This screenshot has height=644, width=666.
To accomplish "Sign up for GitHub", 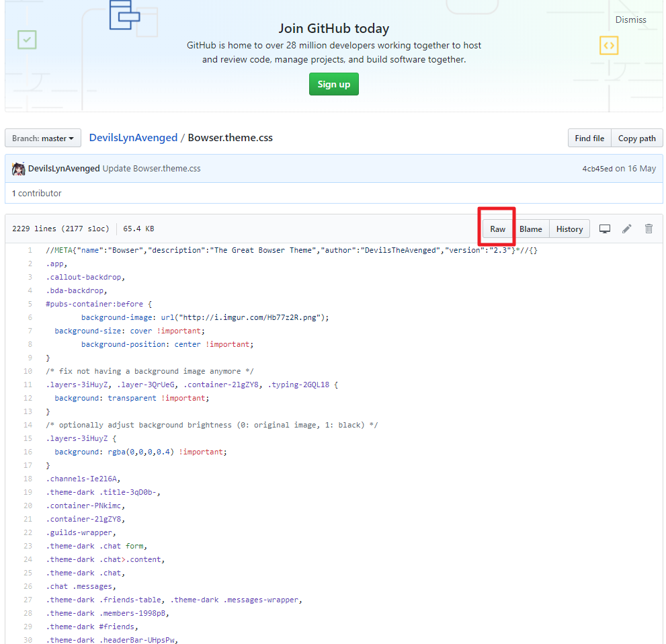I will pyautogui.click(x=333, y=83).
